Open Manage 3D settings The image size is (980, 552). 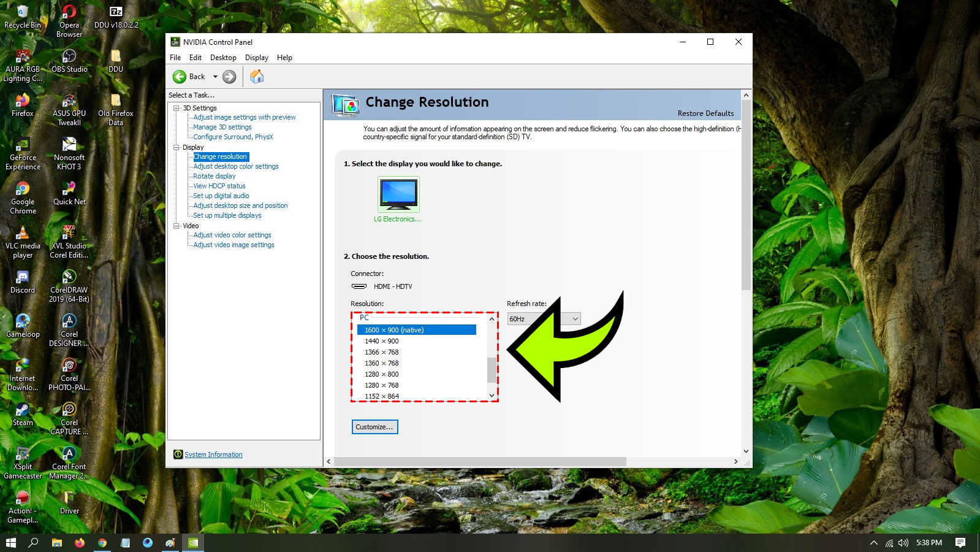pyautogui.click(x=222, y=127)
